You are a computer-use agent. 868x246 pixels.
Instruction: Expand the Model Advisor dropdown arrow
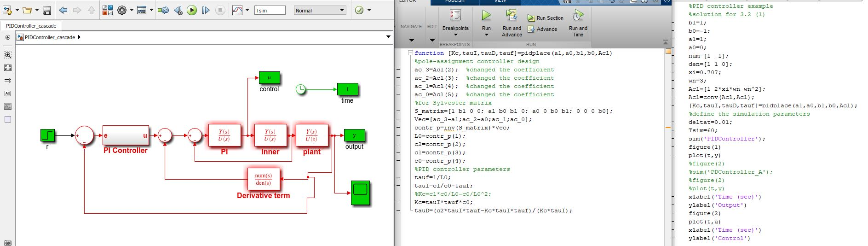pyautogui.click(x=369, y=10)
